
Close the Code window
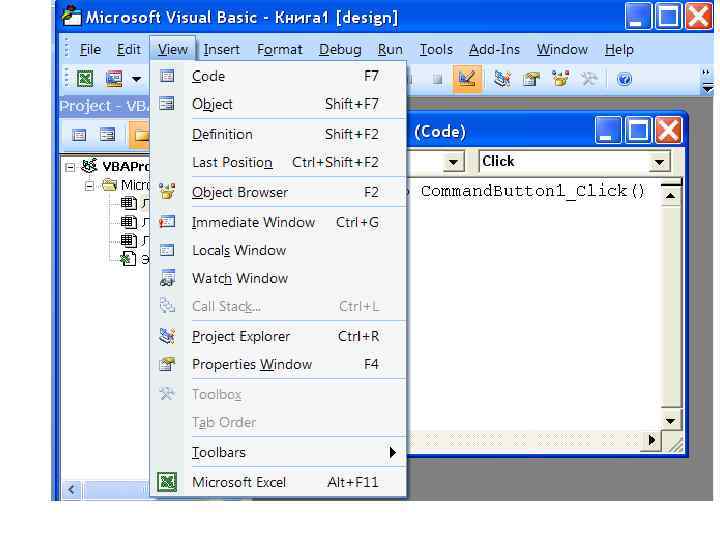coord(669,130)
